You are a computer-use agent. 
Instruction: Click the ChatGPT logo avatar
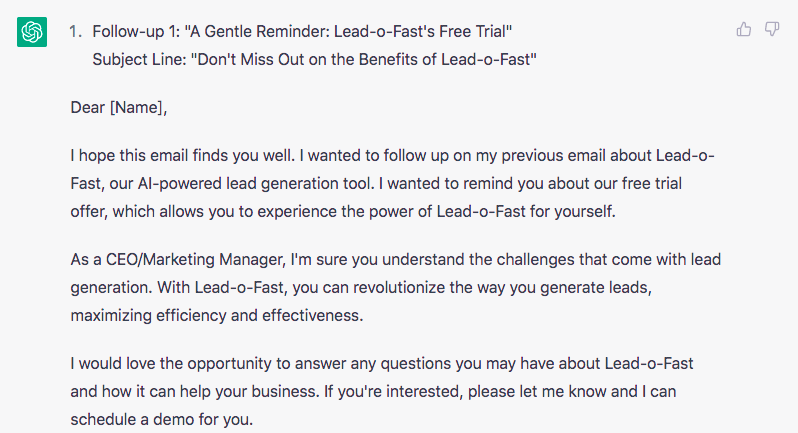click(x=32, y=33)
